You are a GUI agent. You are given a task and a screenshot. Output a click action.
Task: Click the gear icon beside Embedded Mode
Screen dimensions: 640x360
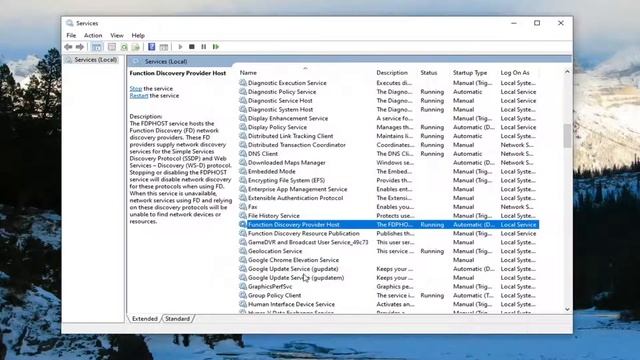[243, 171]
